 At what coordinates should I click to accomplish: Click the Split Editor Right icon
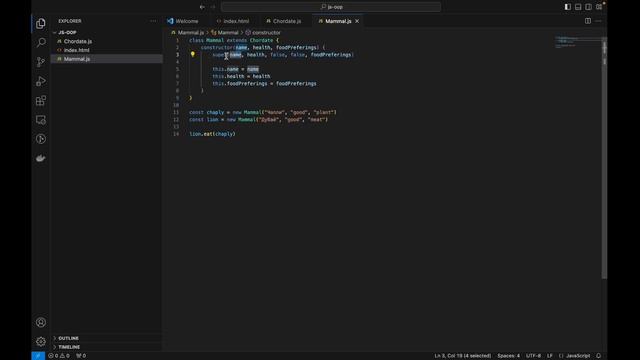(588, 21)
